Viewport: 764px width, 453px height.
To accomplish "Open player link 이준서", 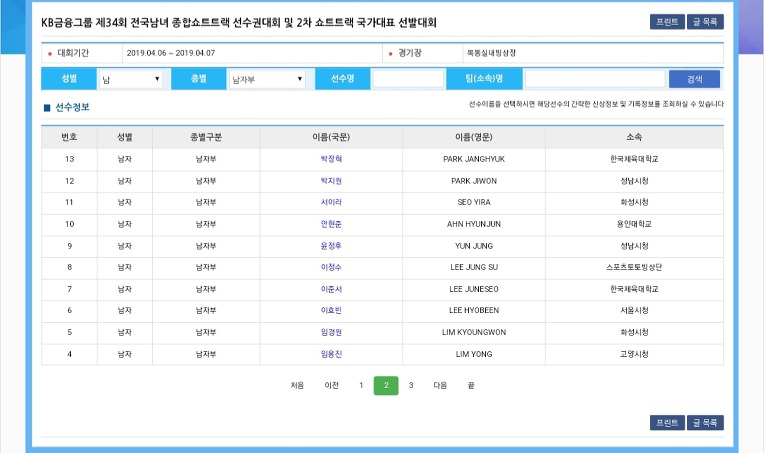I will (x=331, y=289).
